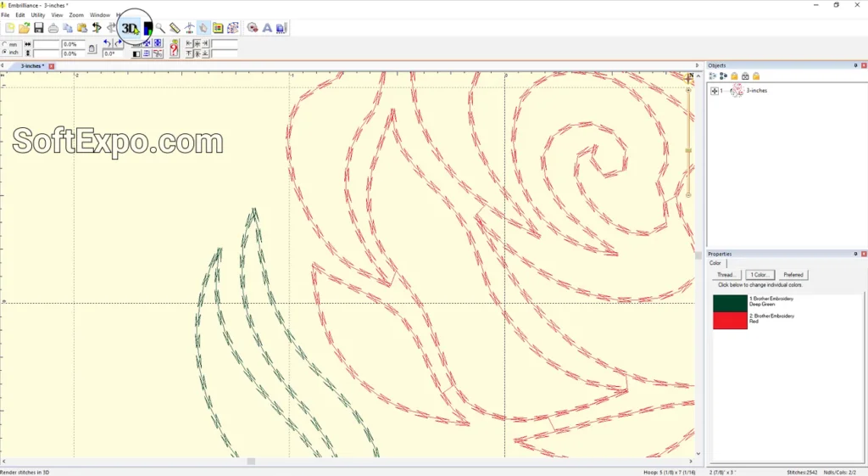Click the 'Brother Embroidery Deep Green' label

(x=771, y=301)
